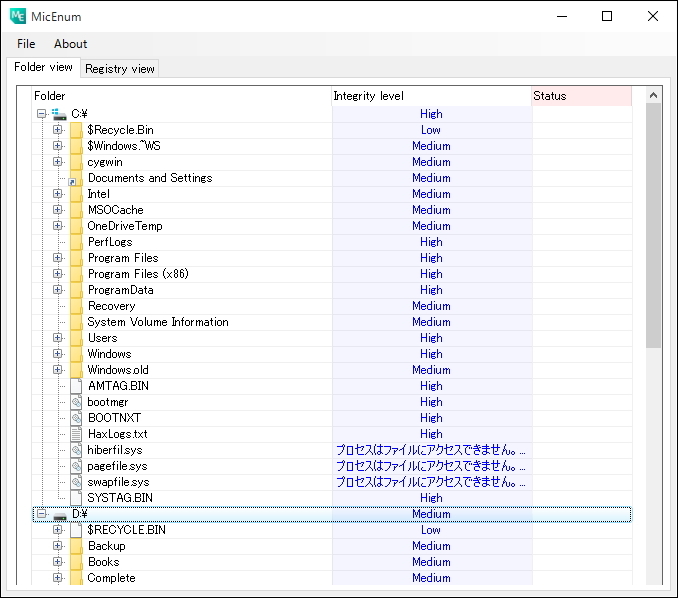Open the About menu
This screenshot has height=598, width=678.
(70, 44)
